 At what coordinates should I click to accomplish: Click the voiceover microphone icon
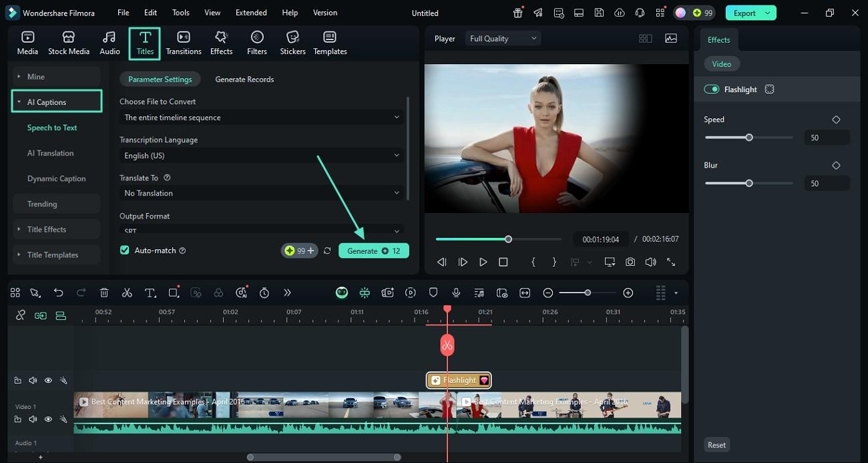pos(456,293)
